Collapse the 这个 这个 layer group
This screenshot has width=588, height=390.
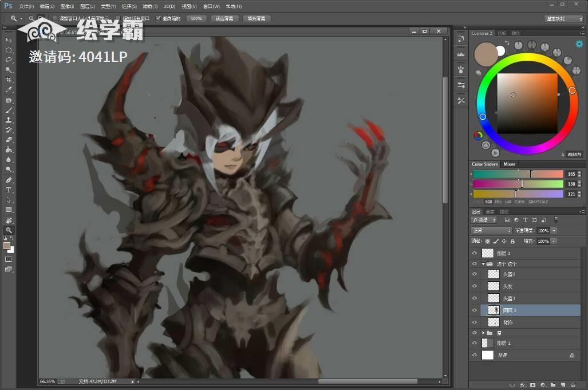click(483, 264)
